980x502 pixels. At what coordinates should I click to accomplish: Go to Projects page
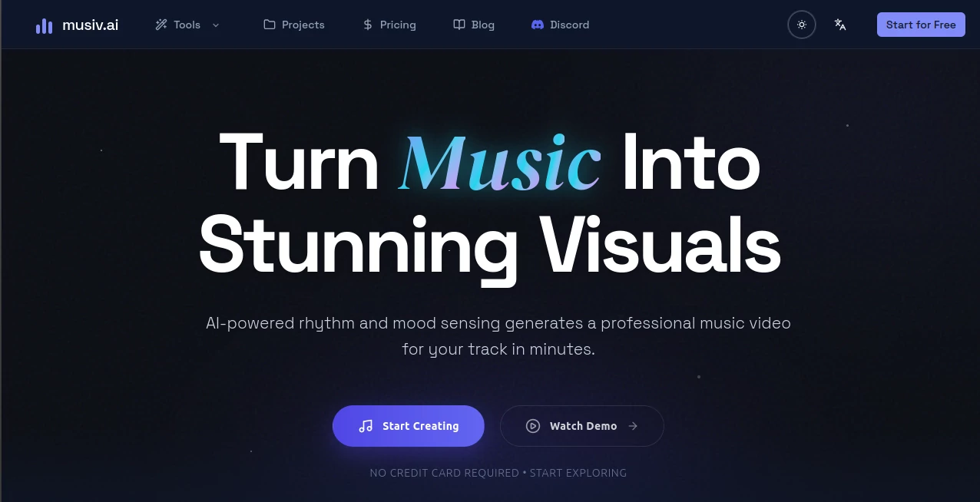tap(303, 25)
